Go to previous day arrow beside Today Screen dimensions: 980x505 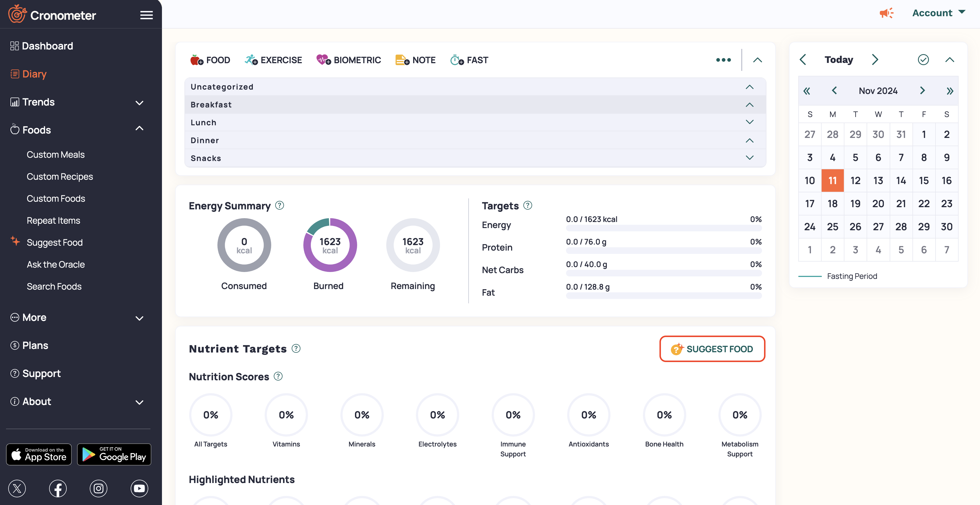803,60
